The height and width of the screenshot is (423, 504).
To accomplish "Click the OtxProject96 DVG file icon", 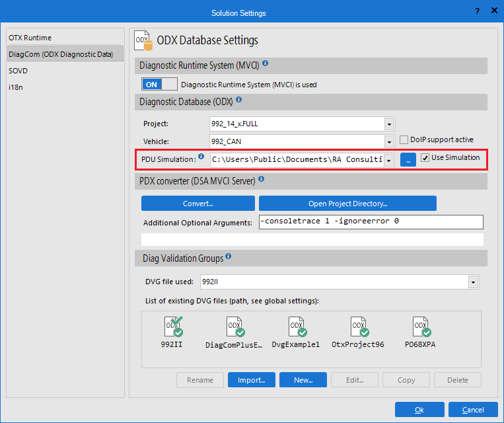I will [357, 327].
